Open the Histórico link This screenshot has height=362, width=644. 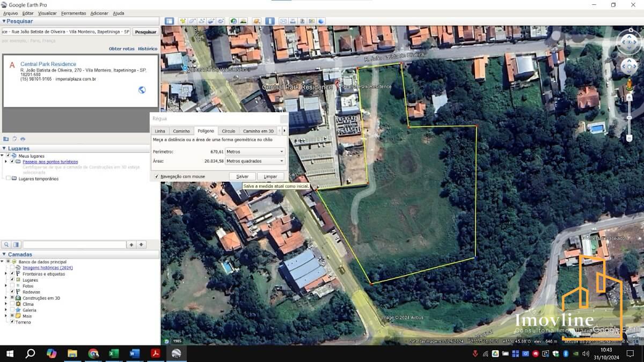tap(148, 49)
